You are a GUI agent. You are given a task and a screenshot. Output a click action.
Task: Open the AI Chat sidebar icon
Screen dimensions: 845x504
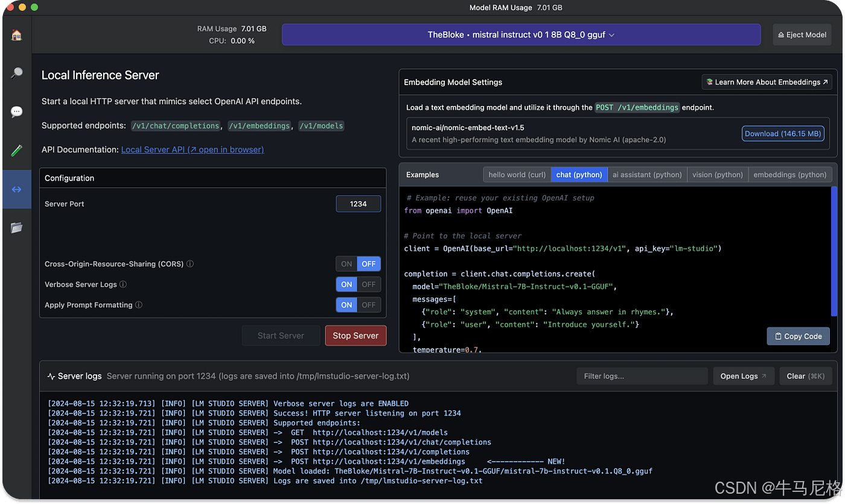coord(17,112)
